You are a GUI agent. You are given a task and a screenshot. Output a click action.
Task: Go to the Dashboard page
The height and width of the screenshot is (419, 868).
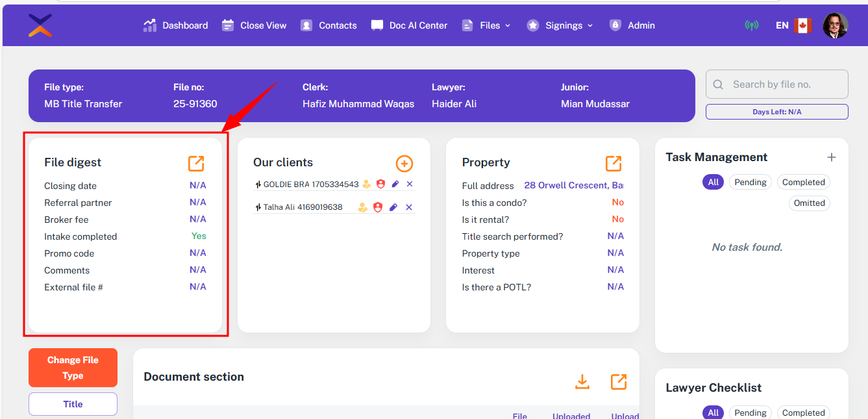[x=176, y=25]
